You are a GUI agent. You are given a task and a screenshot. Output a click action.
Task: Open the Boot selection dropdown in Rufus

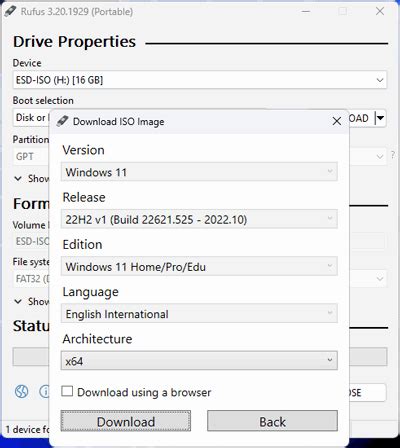[x=31, y=118]
